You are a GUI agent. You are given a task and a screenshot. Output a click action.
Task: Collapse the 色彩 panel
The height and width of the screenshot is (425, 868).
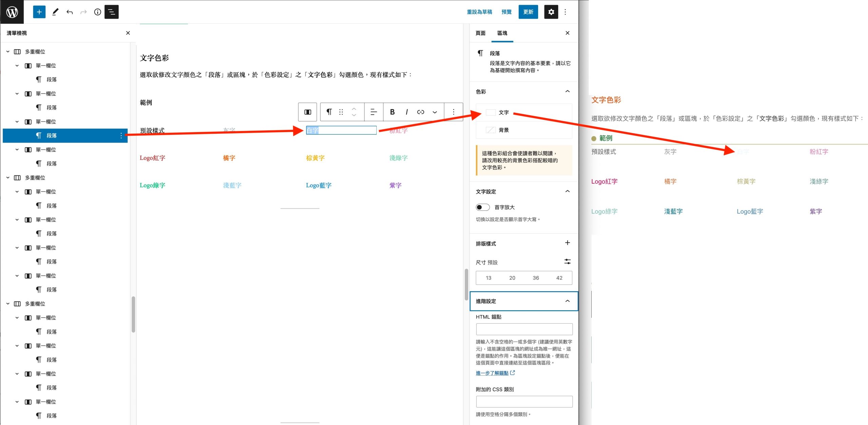coord(524,92)
